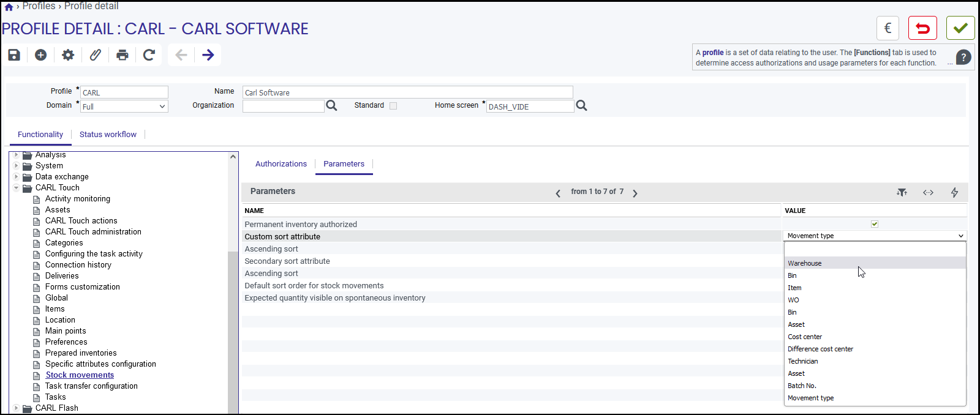Collapse the CARL Touch folder
Screen dimensions: 980x415
point(17,188)
